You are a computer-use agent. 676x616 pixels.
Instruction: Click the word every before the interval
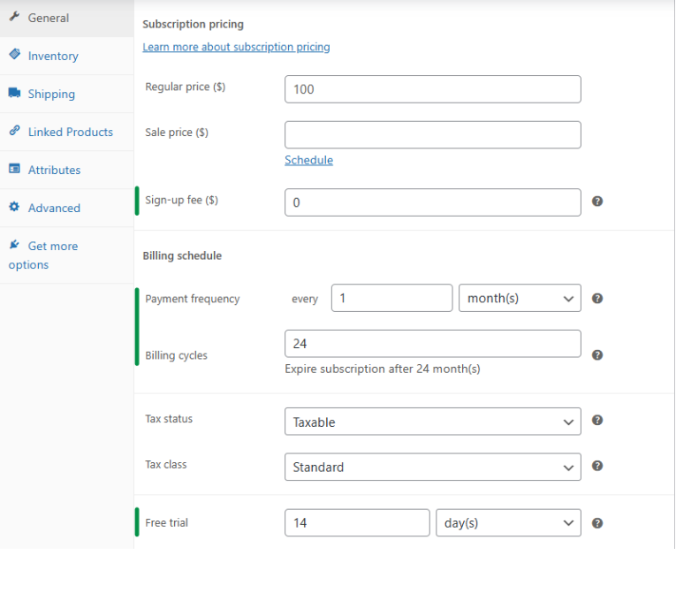304,299
